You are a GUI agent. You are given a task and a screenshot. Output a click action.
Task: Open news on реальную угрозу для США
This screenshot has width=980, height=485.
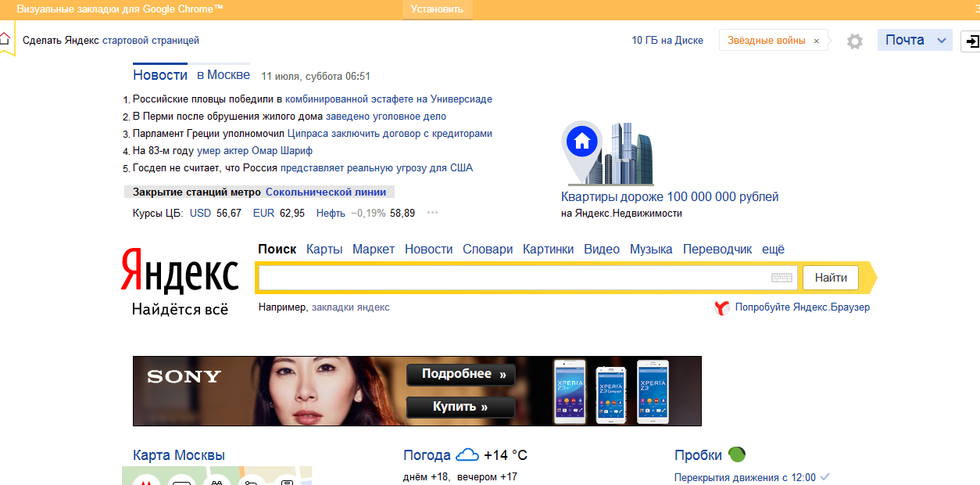377,168
